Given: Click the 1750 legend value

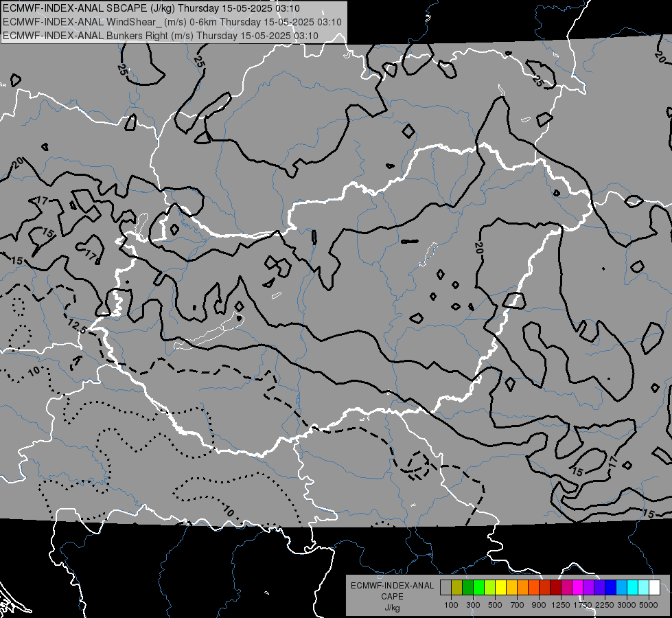Looking at the screenshot, I should (x=583, y=605).
